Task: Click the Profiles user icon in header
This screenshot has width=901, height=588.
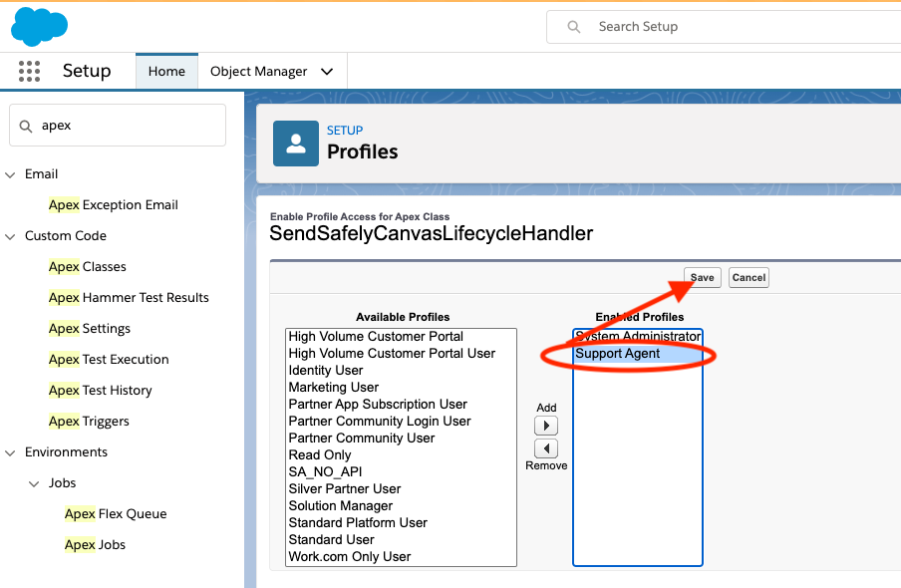Action: click(296, 144)
